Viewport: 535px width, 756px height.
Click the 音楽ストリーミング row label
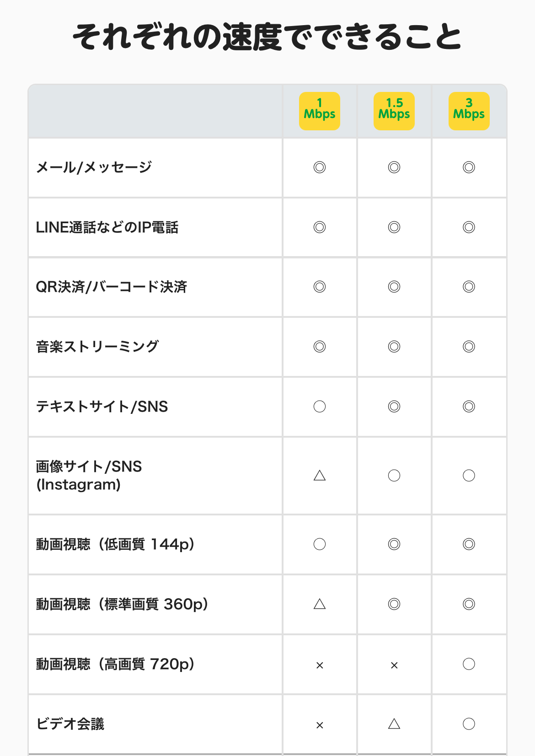[97, 347]
